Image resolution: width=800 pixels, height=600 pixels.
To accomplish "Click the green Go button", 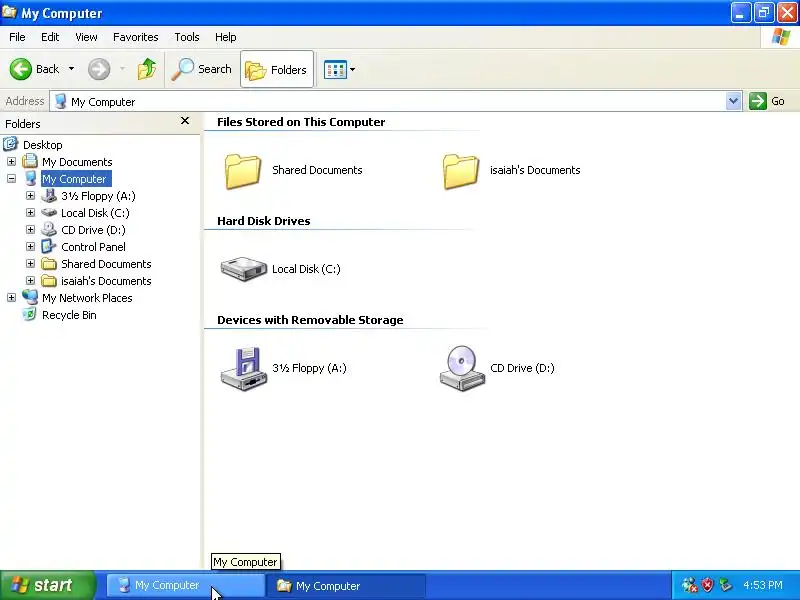I will [767, 101].
